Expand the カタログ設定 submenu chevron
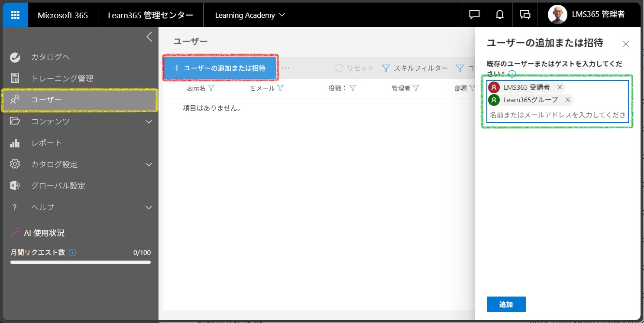The height and width of the screenshot is (323, 644). [x=149, y=165]
